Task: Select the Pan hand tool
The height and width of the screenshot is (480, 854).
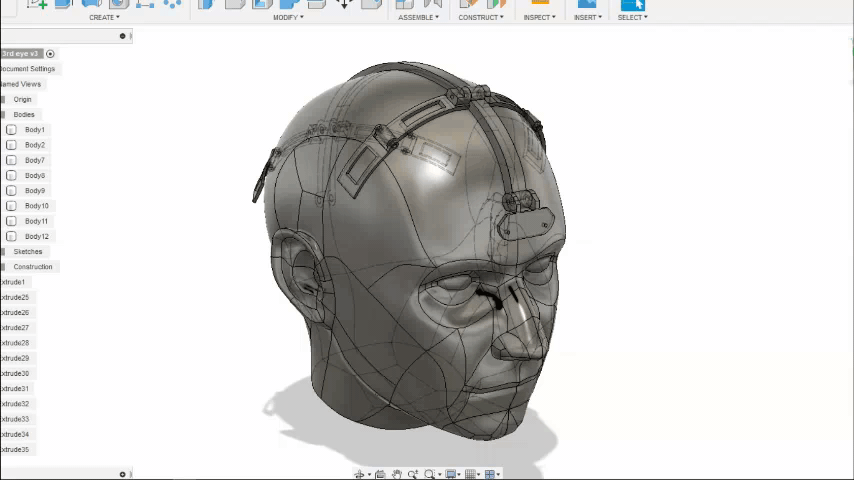Action: coord(397,474)
